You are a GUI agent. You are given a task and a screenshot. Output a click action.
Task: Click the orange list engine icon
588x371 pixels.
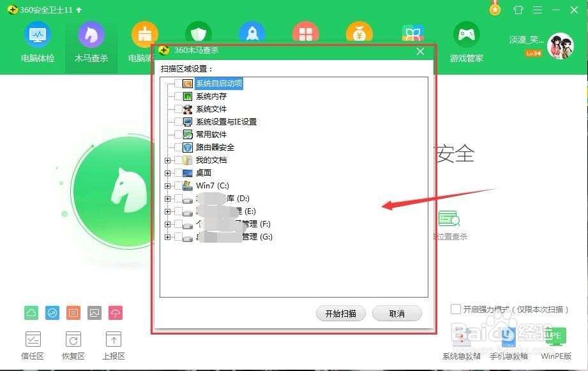pos(73,313)
